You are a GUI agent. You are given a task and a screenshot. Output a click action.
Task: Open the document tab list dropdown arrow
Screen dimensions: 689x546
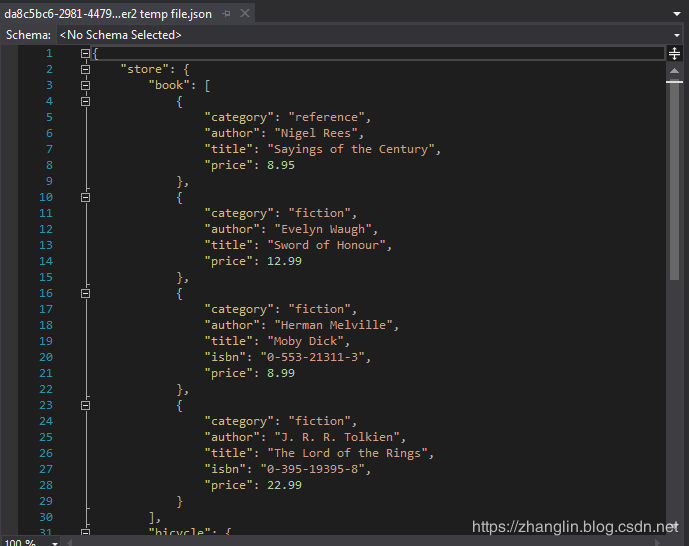coord(677,14)
